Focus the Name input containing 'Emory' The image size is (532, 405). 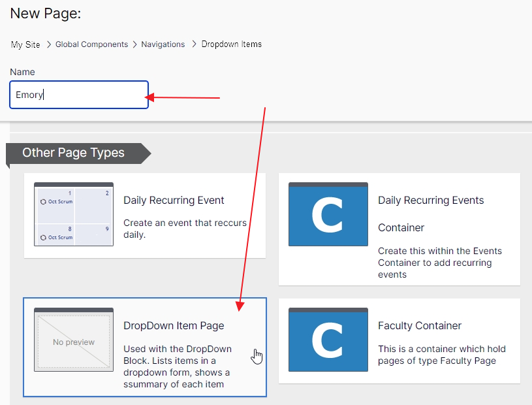79,95
